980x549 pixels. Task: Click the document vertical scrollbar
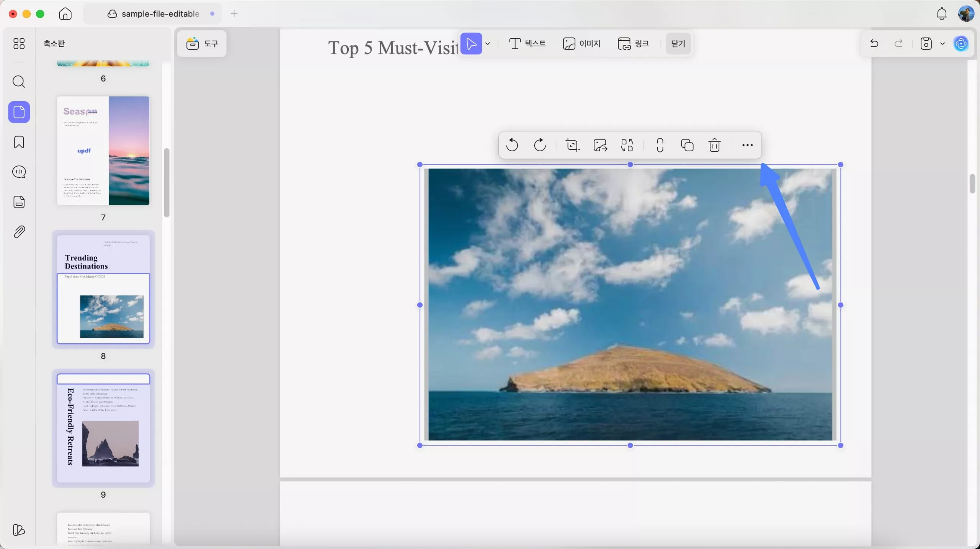[x=972, y=184]
